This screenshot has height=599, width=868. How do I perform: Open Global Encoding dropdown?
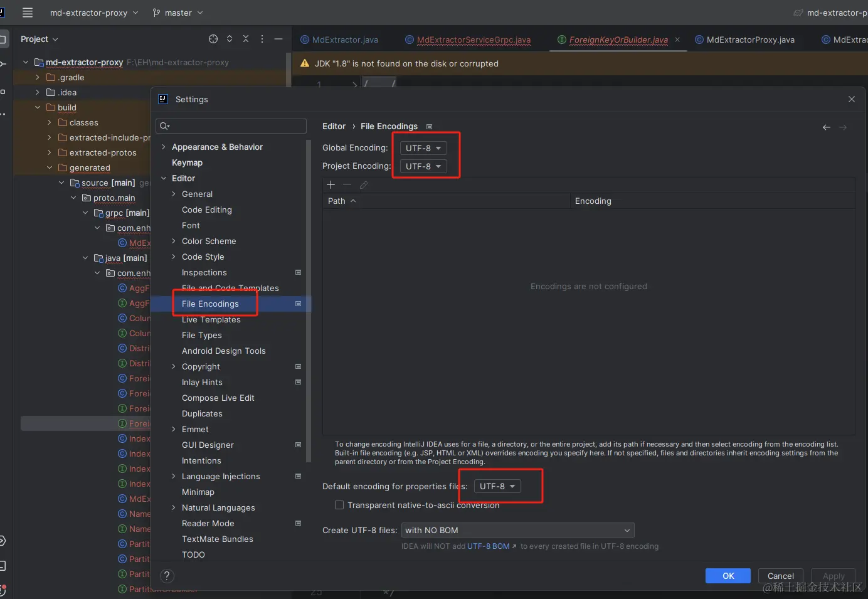coord(423,148)
